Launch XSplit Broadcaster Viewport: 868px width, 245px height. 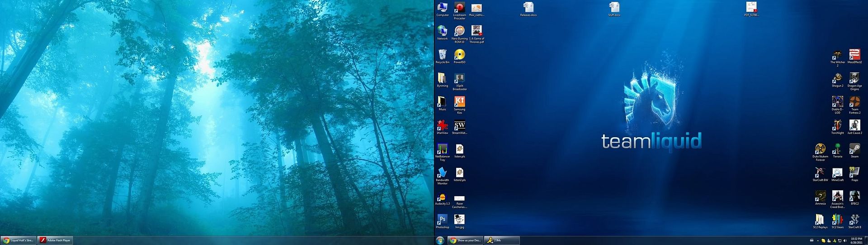[x=459, y=82]
